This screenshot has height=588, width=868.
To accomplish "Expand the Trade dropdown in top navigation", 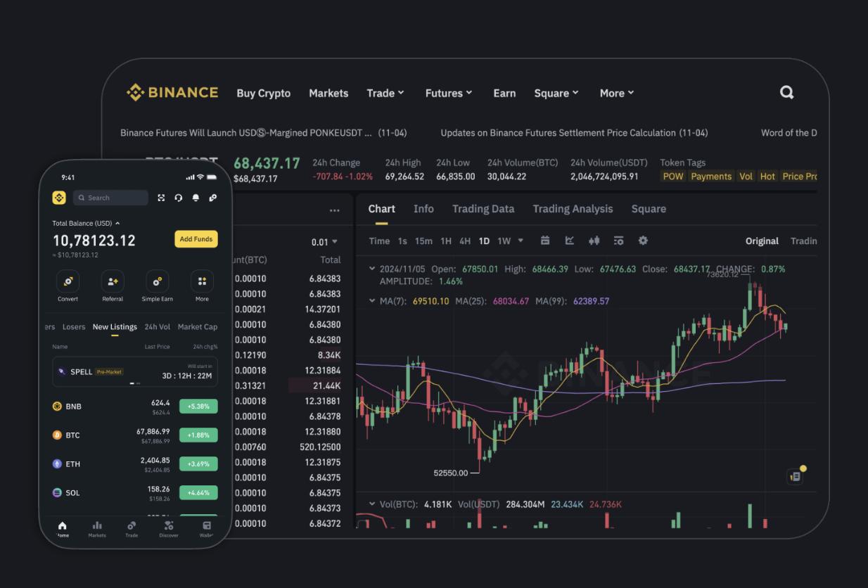I will pos(385,93).
